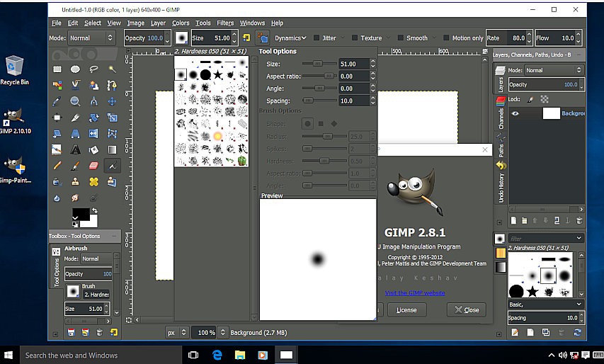This screenshot has width=604, height=364.
Task: Click the License button
Action: tap(406, 309)
